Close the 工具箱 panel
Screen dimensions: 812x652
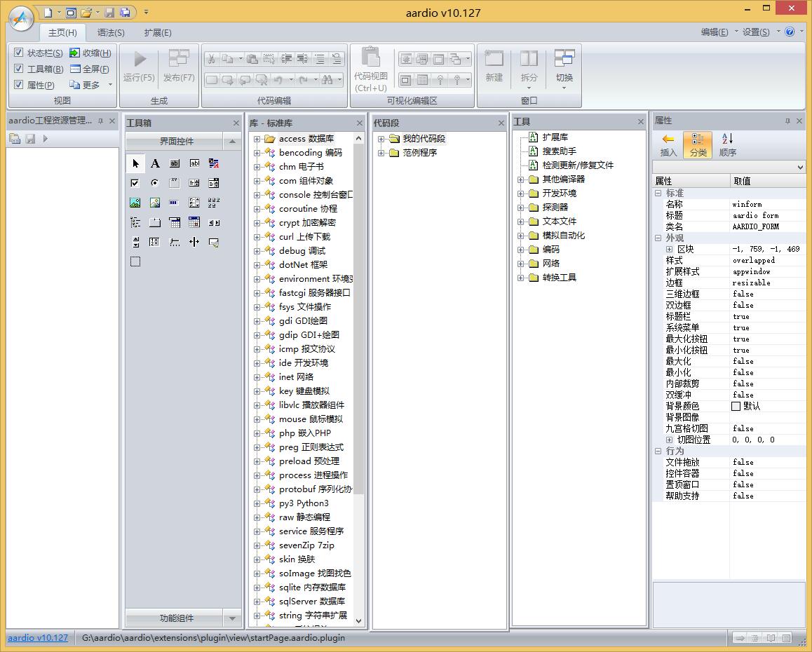[x=236, y=123]
